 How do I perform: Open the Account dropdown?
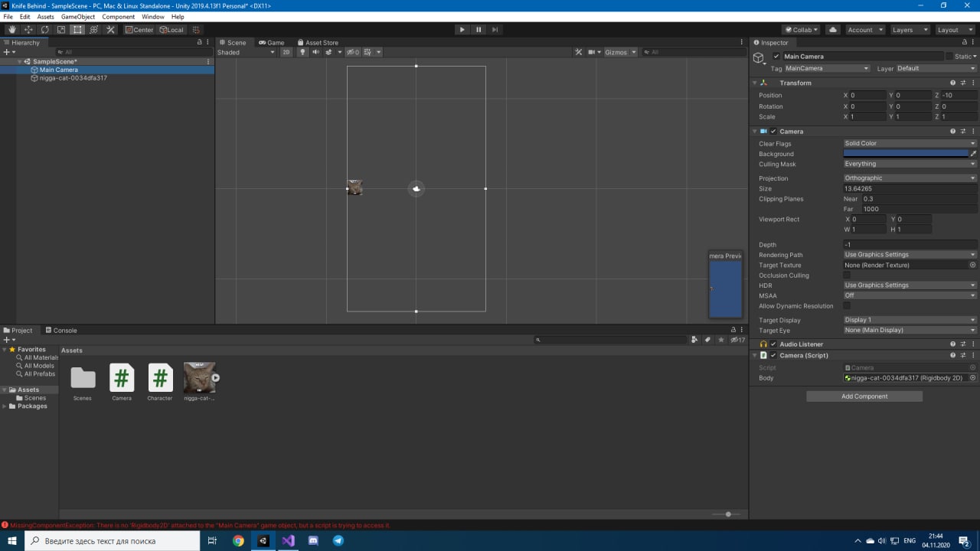click(x=864, y=30)
